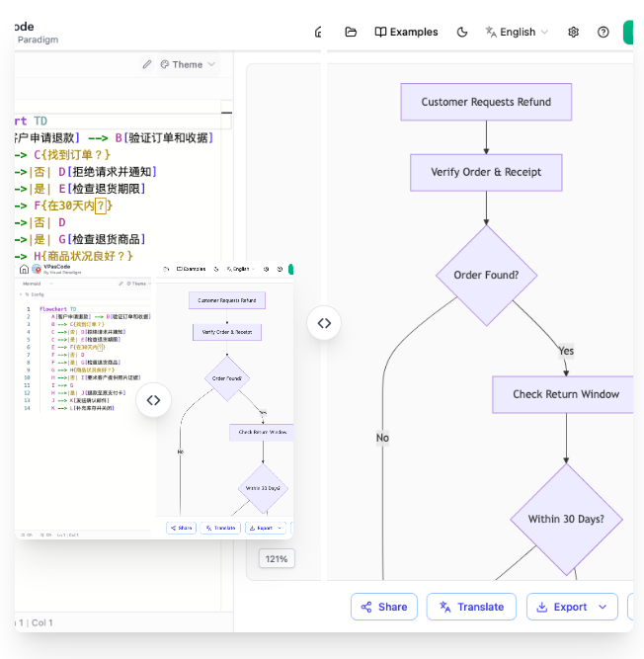Click Export button in inset thumbnail
Image resolution: width=644 pixels, height=659 pixels.
click(x=266, y=528)
